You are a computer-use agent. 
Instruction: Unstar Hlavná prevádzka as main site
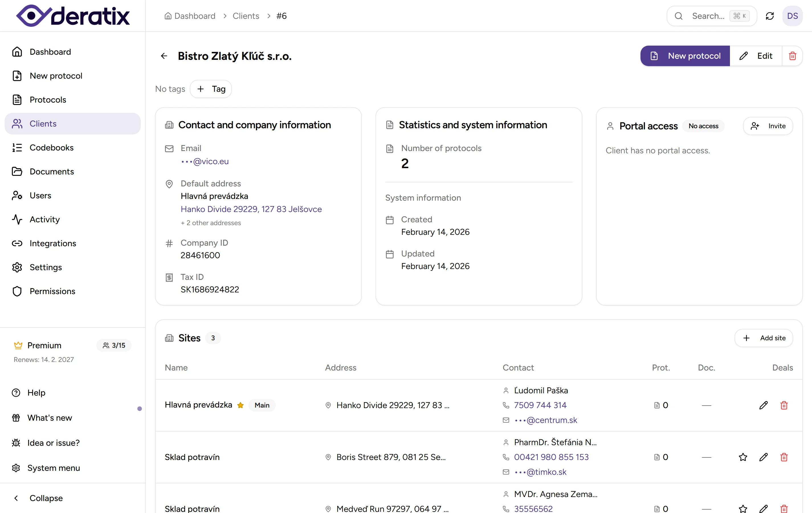240,405
